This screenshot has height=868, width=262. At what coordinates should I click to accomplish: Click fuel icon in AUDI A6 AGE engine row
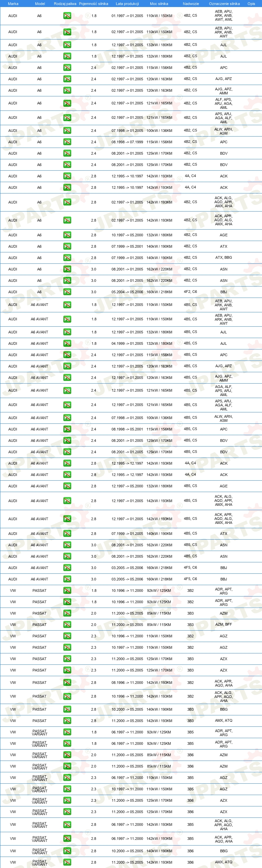pyautogui.click(x=67, y=235)
